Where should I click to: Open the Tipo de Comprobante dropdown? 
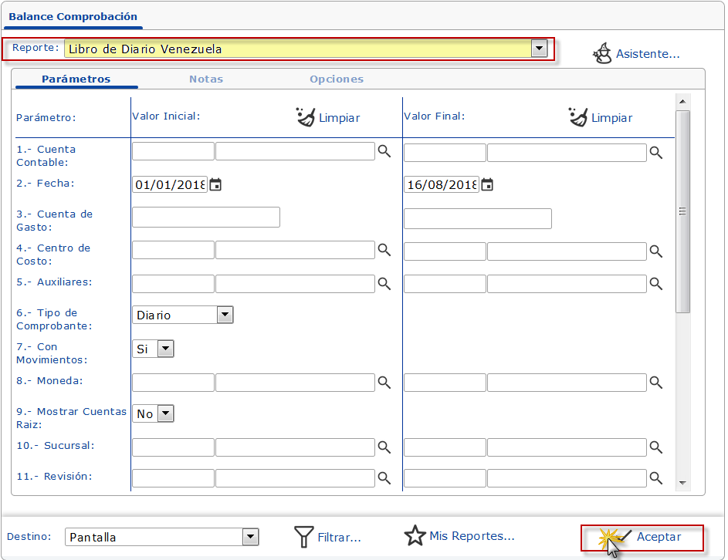point(225,315)
